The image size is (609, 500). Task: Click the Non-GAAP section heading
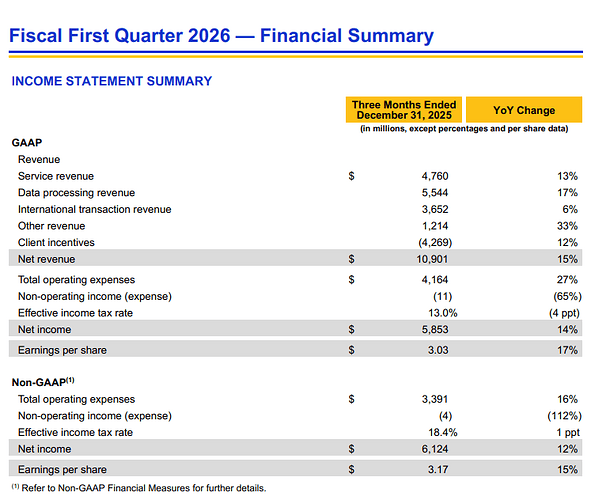point(43,382)
